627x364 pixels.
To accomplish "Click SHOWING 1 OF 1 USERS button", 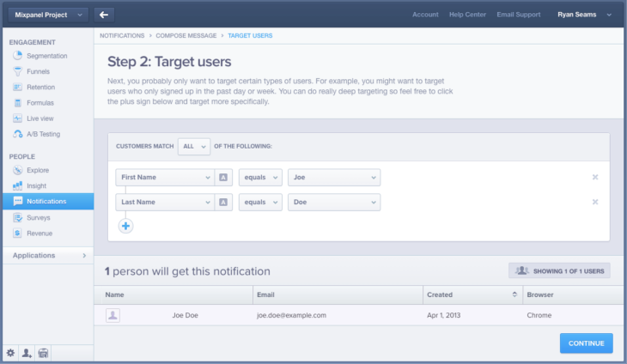I will (559, 270).
